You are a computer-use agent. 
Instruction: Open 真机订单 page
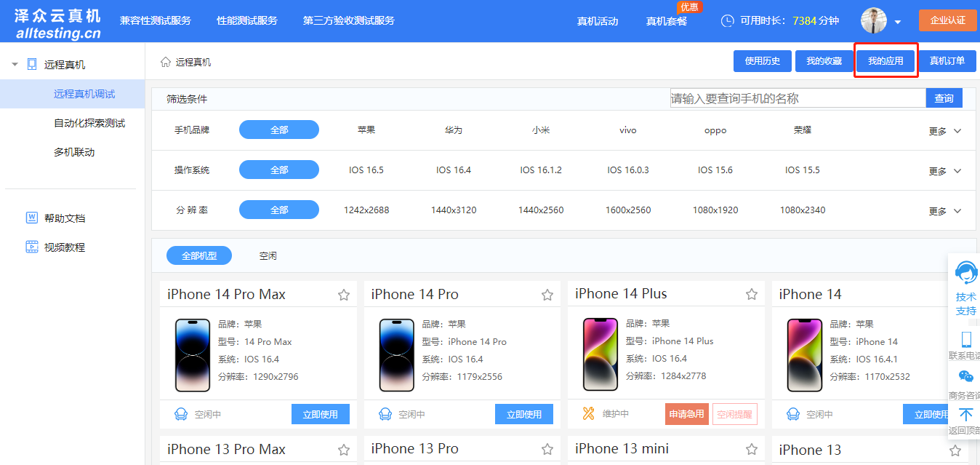tap(947, 61)
